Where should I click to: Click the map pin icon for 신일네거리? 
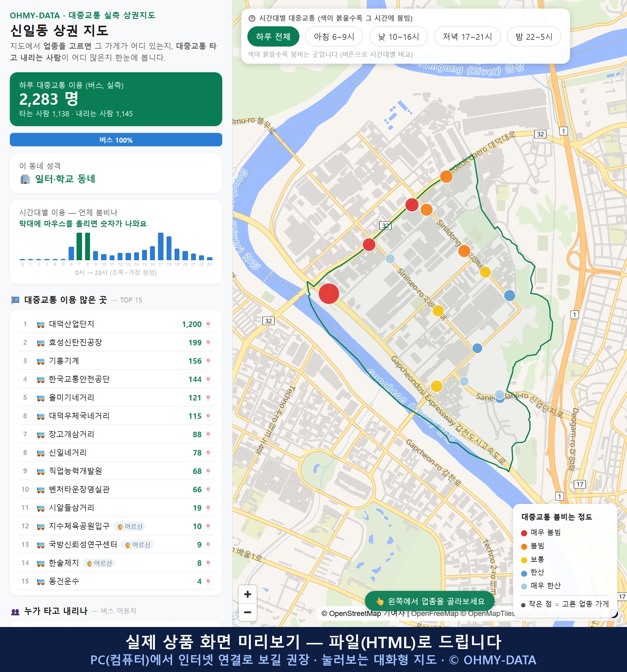208,453
